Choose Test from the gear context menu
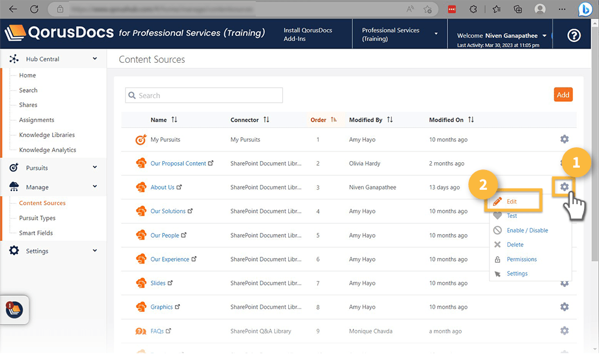 (x=512, y=216)
